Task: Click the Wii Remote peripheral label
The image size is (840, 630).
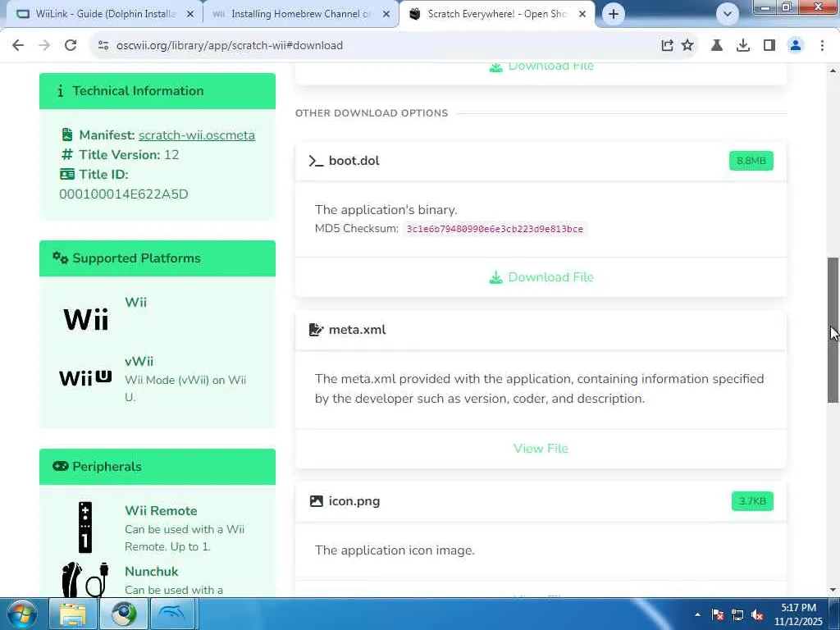Action: [161, 510]
